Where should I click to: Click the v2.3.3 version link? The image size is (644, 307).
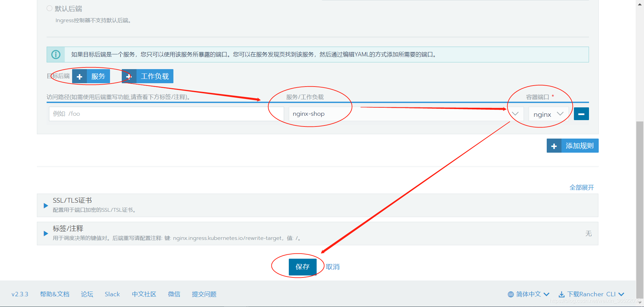pyautogui.click(x=20, y=294)
